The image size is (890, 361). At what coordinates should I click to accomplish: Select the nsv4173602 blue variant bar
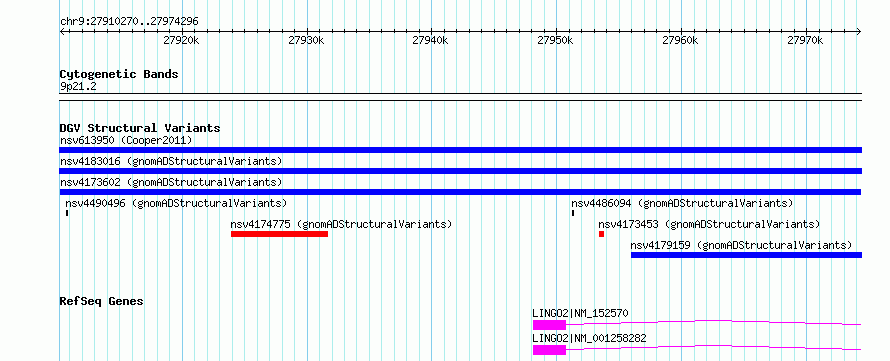click(461, 192)
